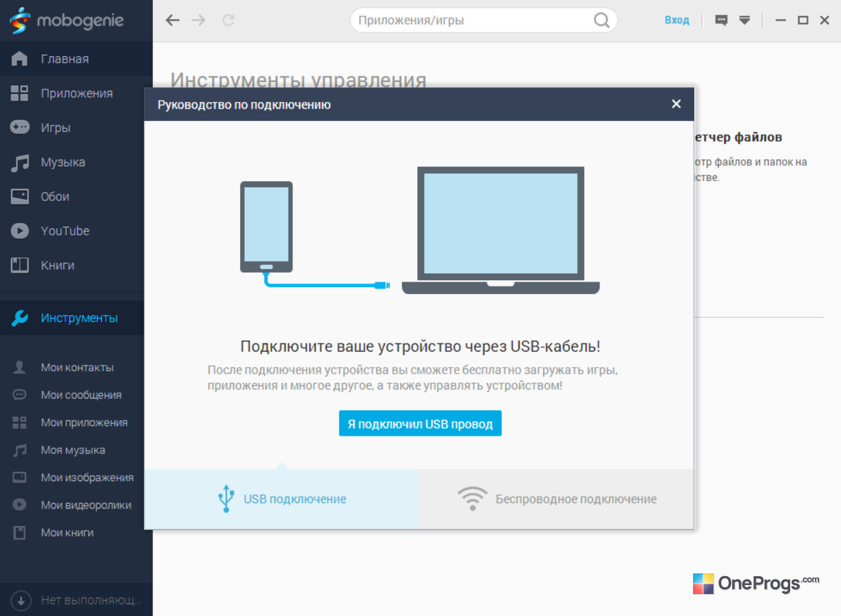Screen dimensions: 841x616
Task: Open Приложения section in the sidebar
Action: [76, 93]
